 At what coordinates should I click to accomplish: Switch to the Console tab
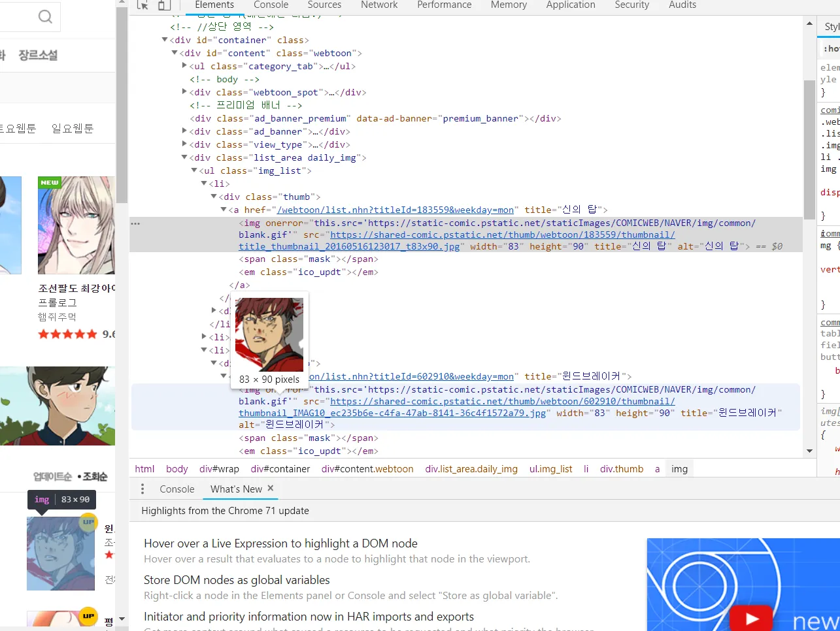pos(271,5)
